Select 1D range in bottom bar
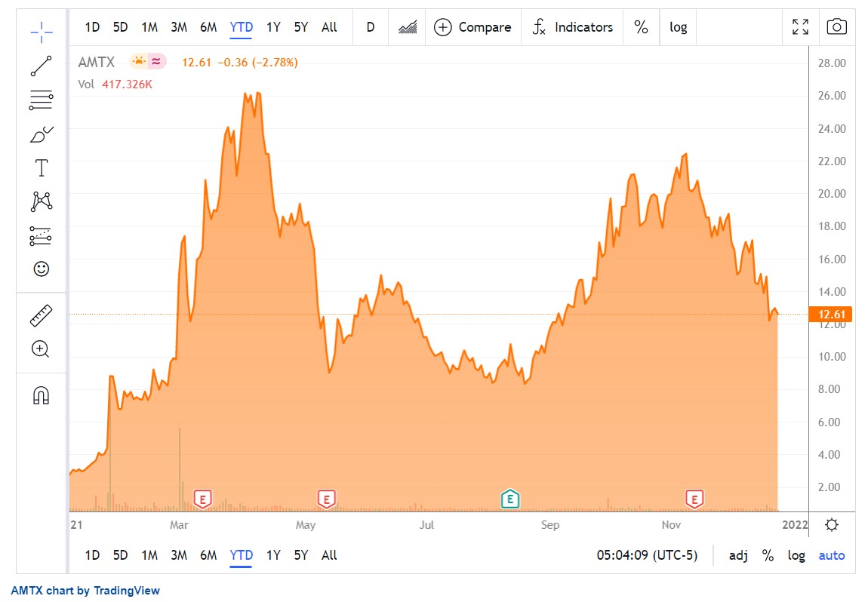The height and width of the screenshot is (602, 868). (92, 555)
